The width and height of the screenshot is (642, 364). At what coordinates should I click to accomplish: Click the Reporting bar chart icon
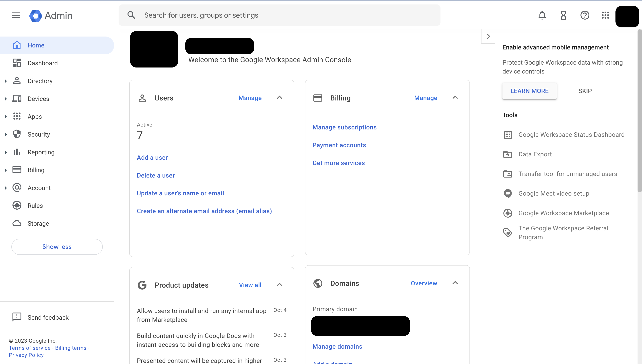(17, 152)
